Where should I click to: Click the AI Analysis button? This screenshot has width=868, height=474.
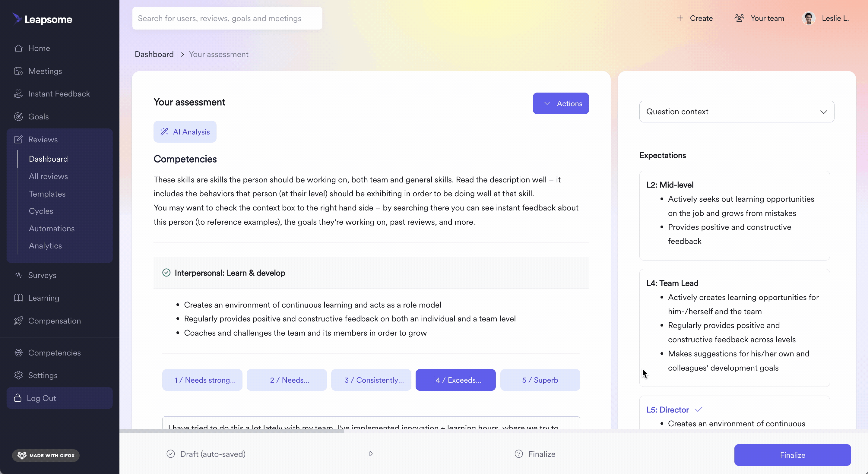coord(185,132)
